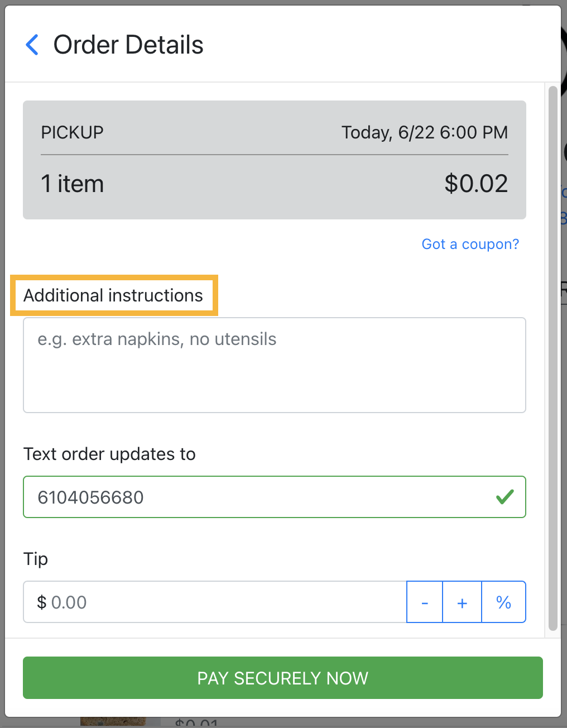This screenshot has height=728, width=567.
Task: Go back using the blue chevron arrow
Action: pyautogui.click(x=32, y=45)
